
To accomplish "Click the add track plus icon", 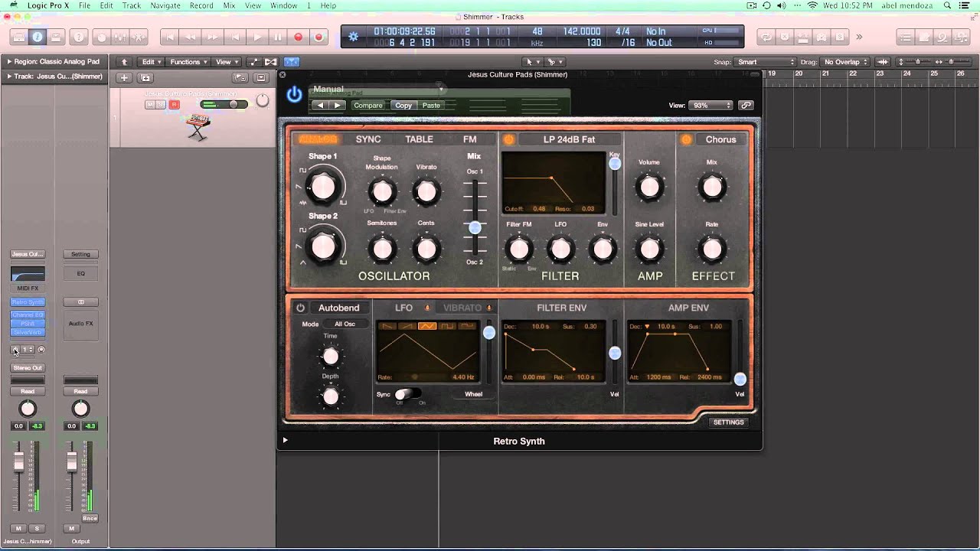I will tap(123, 77).
